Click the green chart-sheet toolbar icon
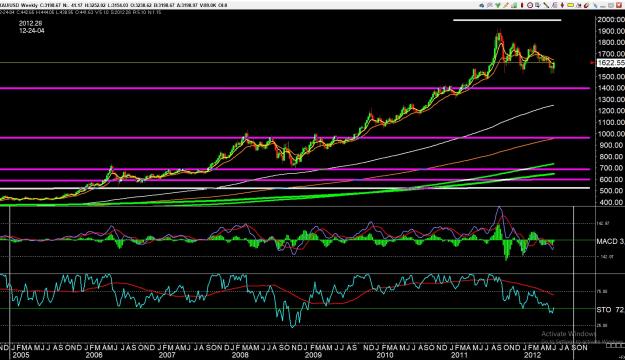 pyautogui.click(x=514, y=5)
